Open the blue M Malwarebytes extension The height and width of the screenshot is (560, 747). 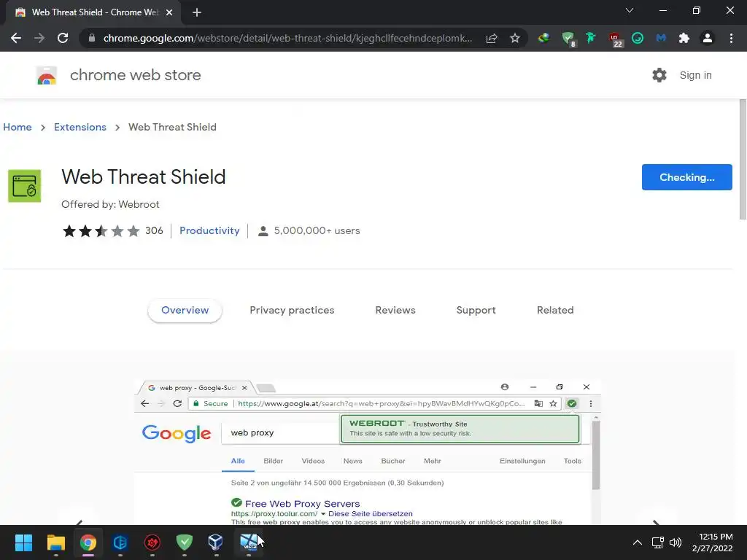click(661, 38)
